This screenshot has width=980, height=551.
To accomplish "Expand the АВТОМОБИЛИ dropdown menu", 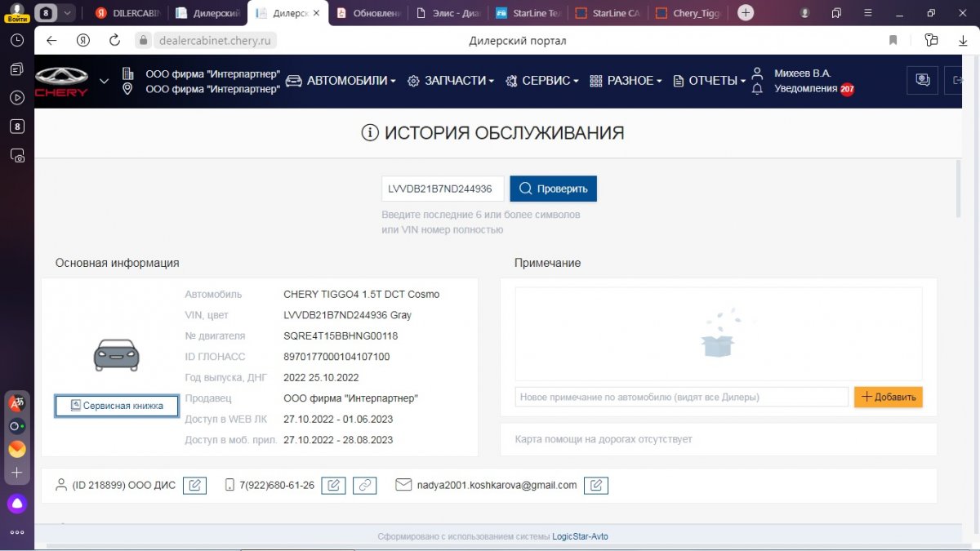I will [x=341, y=81].
